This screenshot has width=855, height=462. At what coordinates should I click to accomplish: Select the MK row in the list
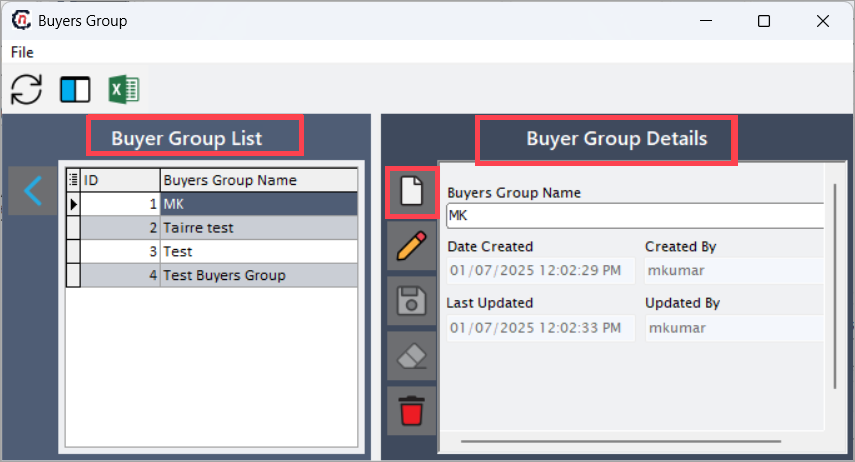pos(212,204)
